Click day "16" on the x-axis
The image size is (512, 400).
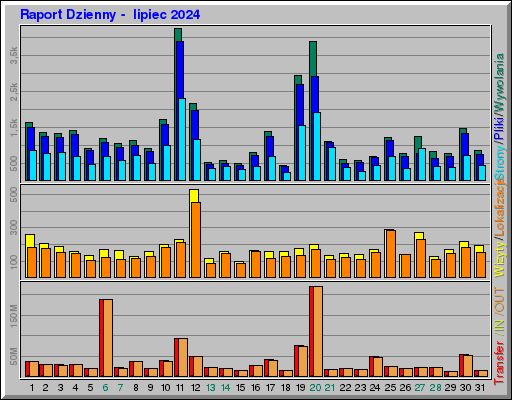point(255,388)
